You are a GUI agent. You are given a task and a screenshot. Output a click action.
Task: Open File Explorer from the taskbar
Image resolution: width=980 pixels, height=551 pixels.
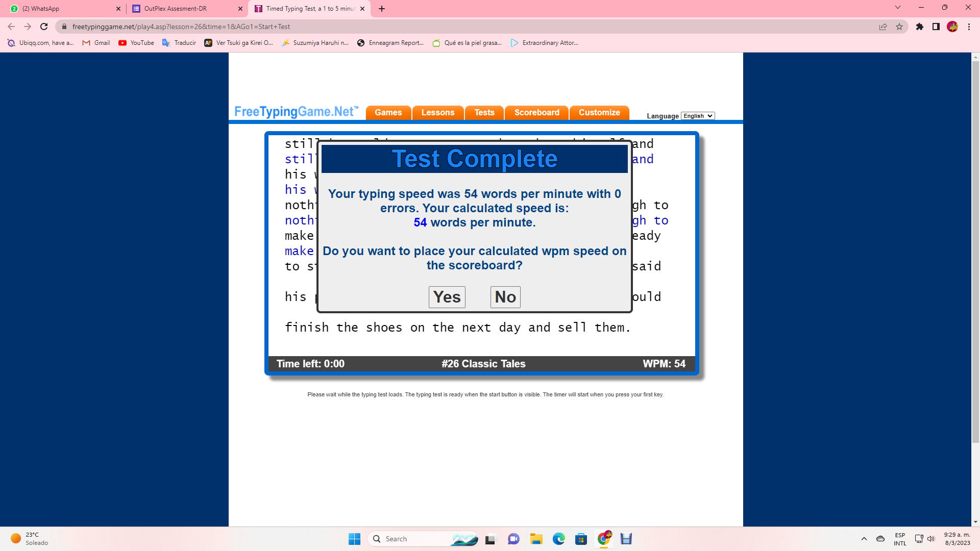point(536,539)
